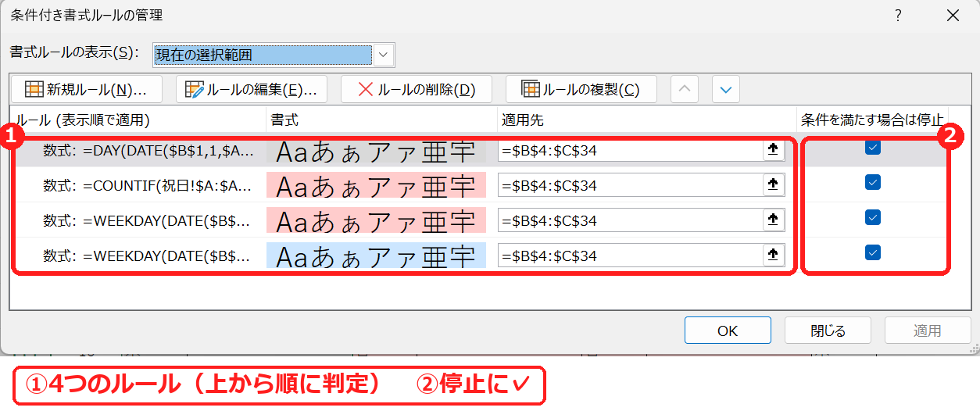Click the pink format preview of the COUNTIF rule
Viewport: 980px width, 411px height.
[376, 185]
